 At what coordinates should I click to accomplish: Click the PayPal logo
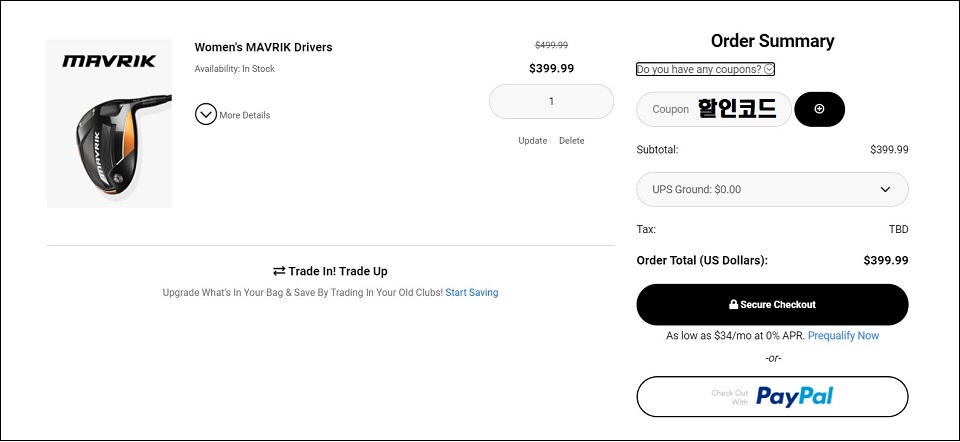[x=794, y=396]
